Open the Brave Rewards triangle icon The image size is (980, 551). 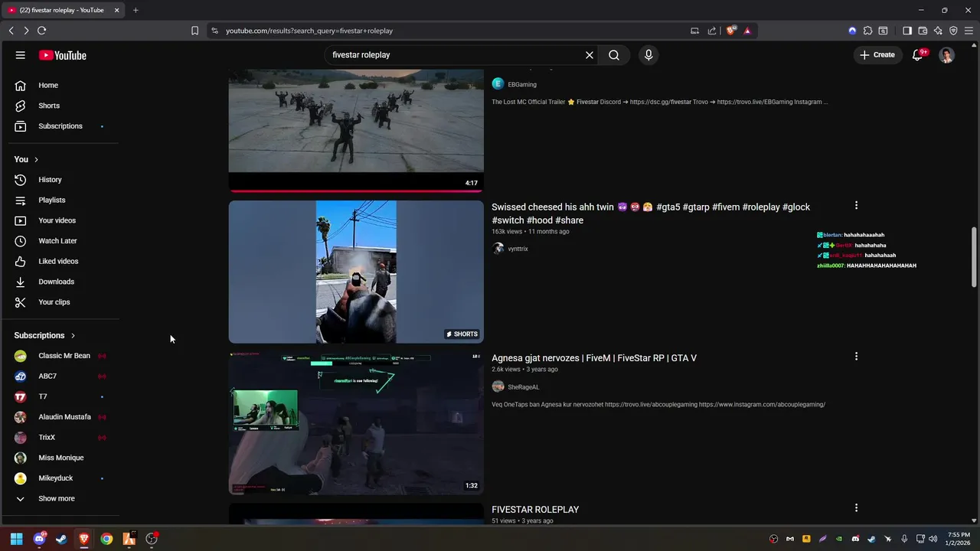click(x=747, y=31)
